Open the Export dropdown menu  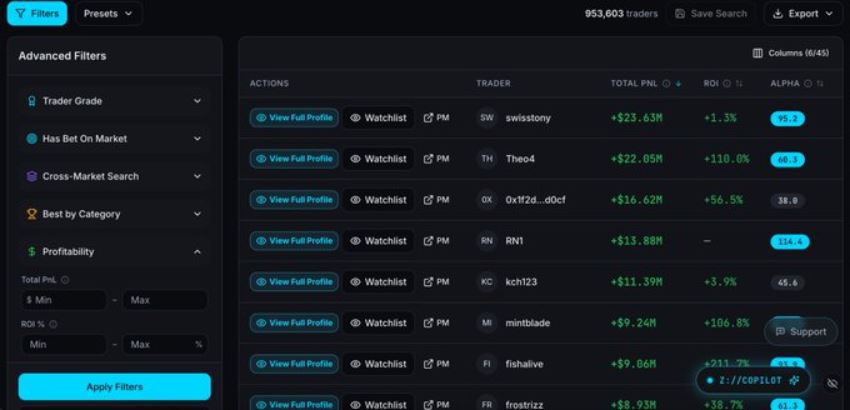pyautogui.click(x=803, y=14)
